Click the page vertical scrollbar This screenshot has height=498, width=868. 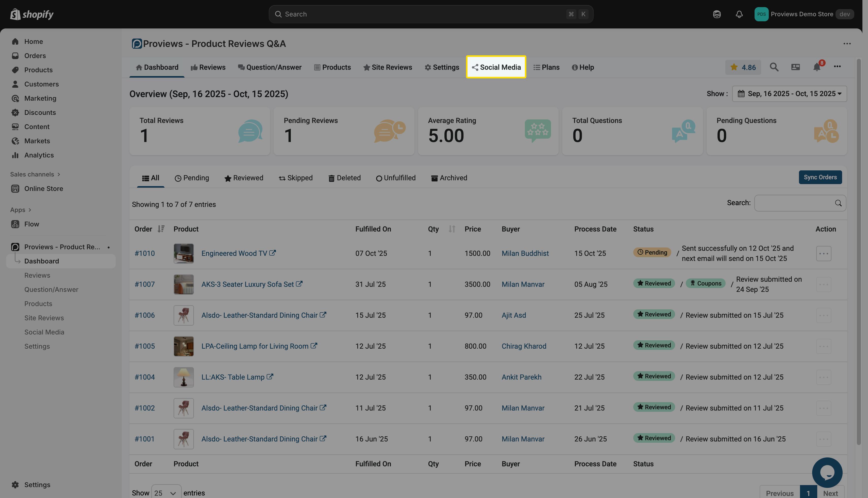pos(858,252)
